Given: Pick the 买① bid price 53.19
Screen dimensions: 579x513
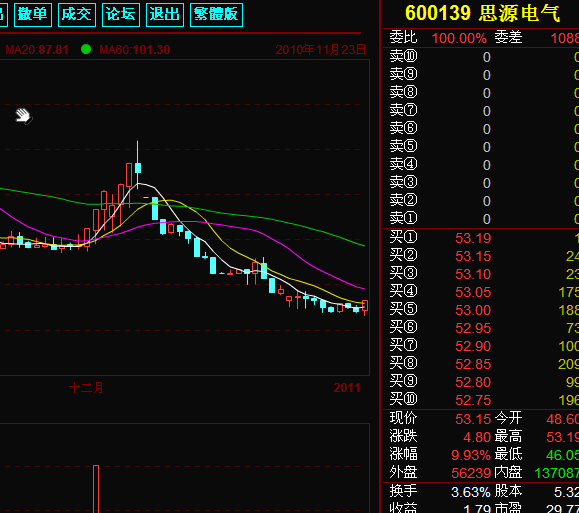Looking at the screenshot, I should tap(473, 238).
